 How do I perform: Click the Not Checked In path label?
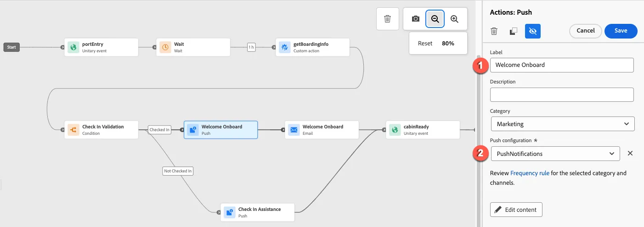pos(178,171)
